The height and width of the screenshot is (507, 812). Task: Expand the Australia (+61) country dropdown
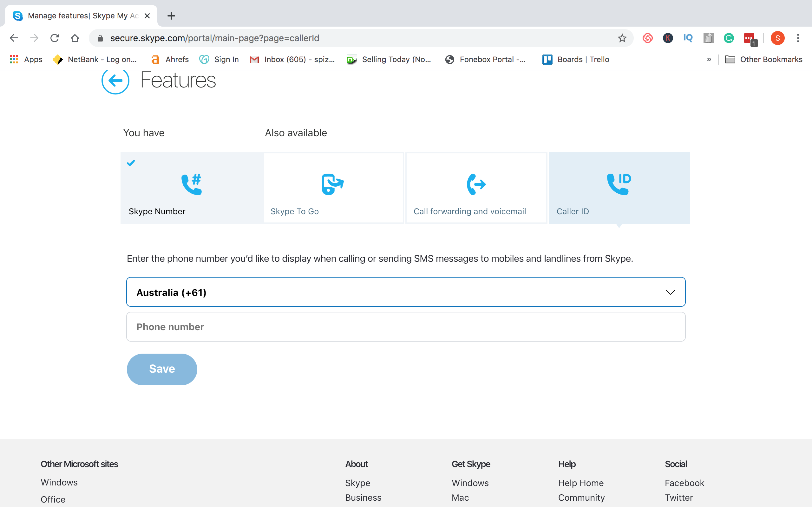pos(406,292)
